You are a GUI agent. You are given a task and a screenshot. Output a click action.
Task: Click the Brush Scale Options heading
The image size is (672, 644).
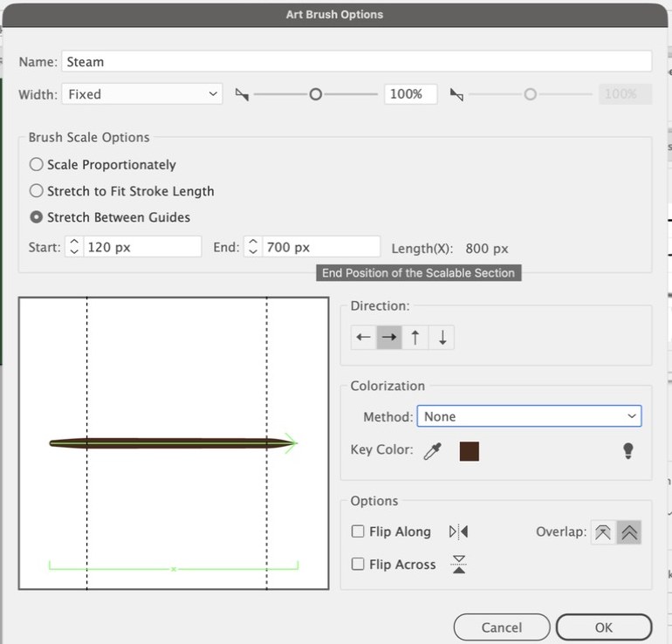tap(89, 137)
